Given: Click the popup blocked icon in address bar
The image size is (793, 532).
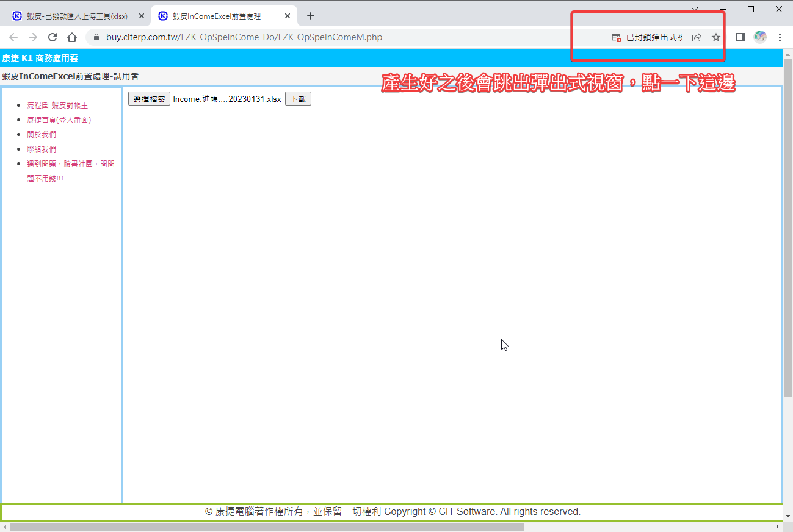Looking at the screenshot, I should (x=617, y=38).
